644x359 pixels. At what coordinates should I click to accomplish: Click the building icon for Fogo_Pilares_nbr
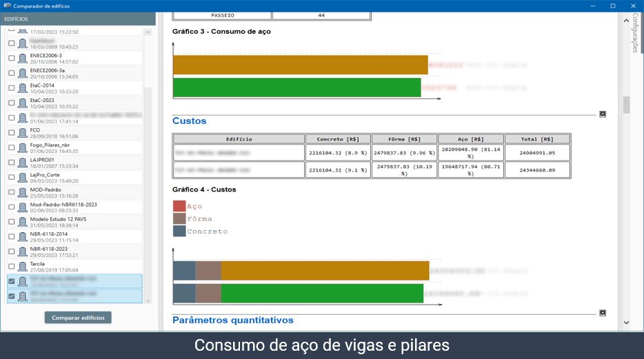click(x=22, y=148)
